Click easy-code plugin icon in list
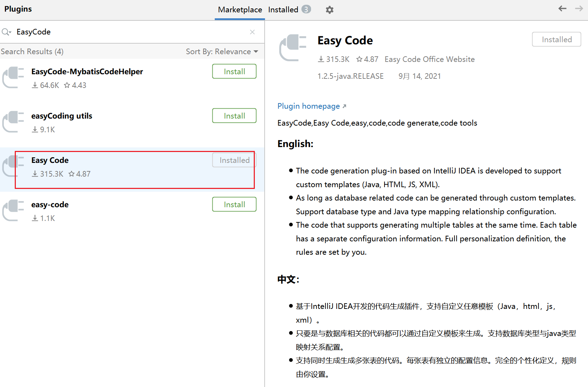Viewport: 588px width, 387px height. (x=13, y=210)
